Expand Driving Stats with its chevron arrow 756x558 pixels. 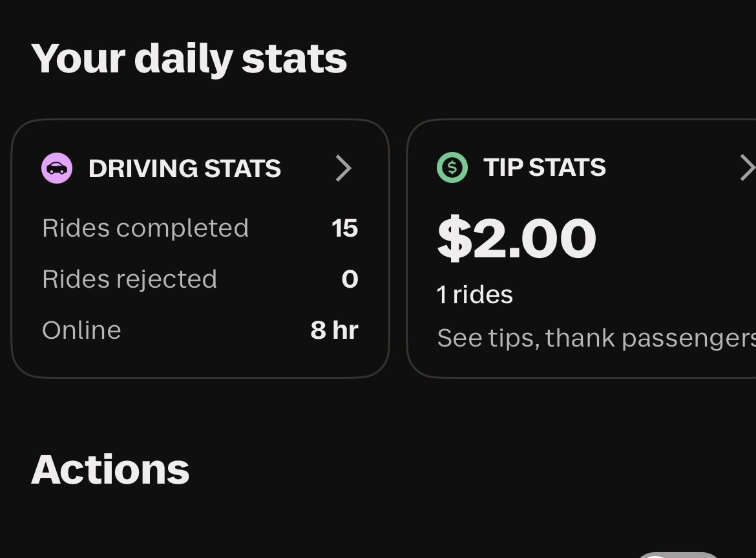pyautogui.click(x=344, y=169)
